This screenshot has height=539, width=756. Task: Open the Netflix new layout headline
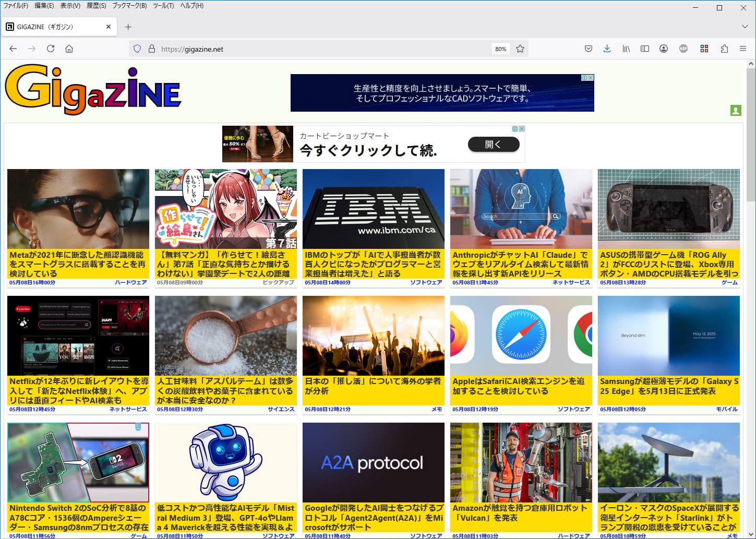click(x=78, y=391)
